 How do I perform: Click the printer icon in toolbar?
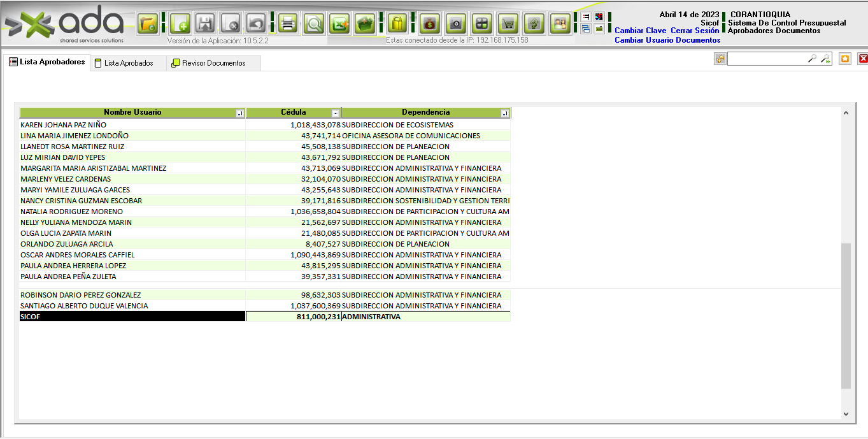[x=288, y=24]
